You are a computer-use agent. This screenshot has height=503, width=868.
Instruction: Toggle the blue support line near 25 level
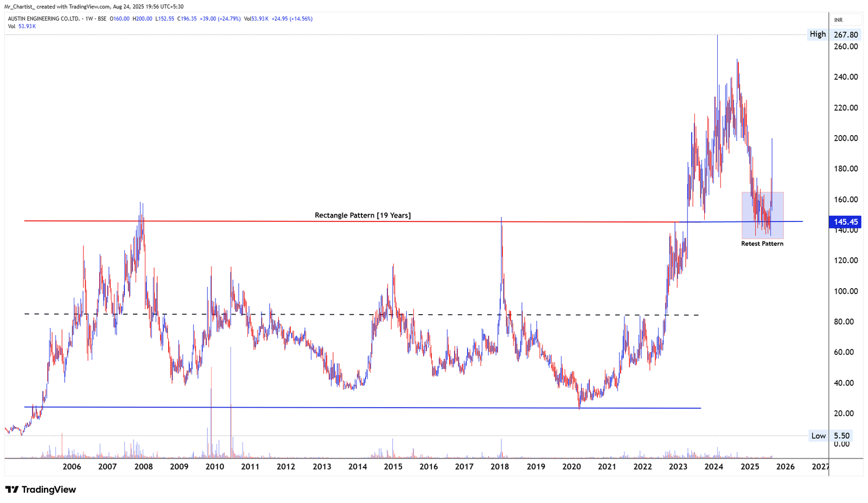pos(380,406)
